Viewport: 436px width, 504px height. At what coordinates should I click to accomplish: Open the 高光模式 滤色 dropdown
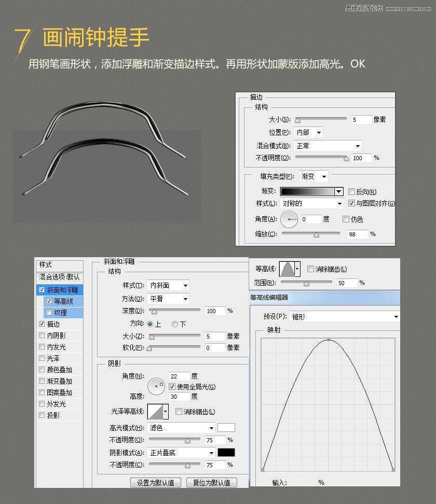pos(181,428)
